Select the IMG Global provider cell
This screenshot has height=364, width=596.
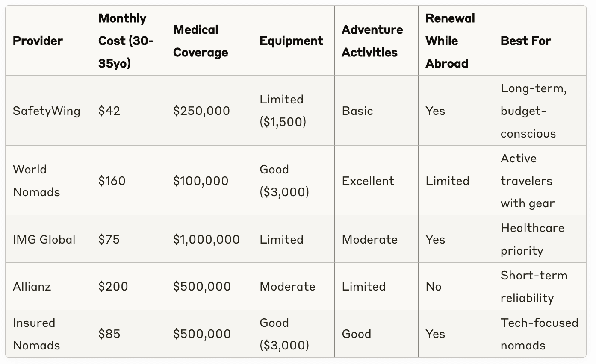pyautogui.click(x=44, y=239)
